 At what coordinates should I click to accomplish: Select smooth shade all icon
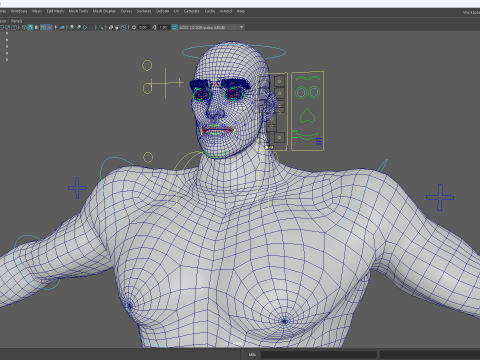point(30,27)
